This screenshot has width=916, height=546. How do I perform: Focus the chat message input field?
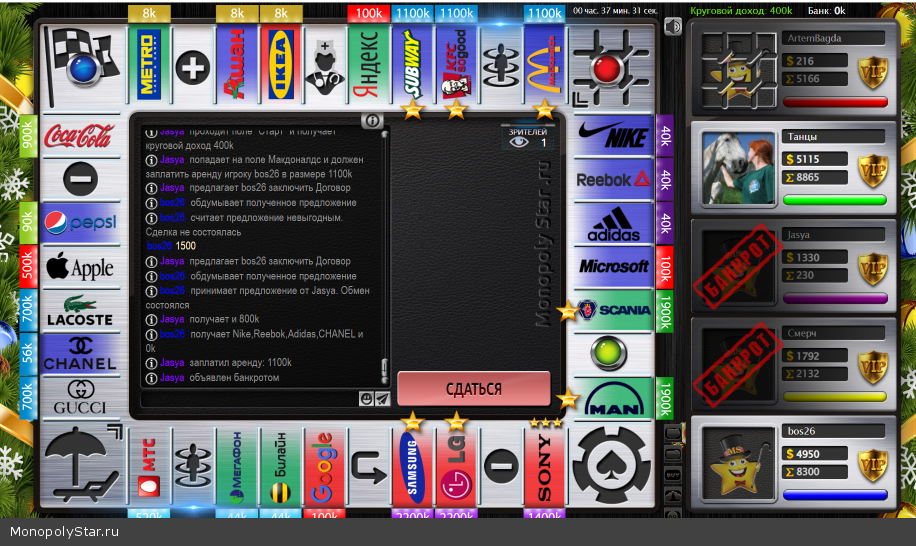click(x=249, y=399)
